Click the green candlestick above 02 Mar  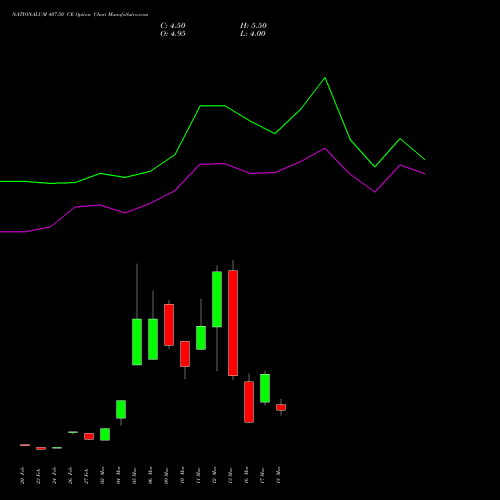tap(105, 434)
